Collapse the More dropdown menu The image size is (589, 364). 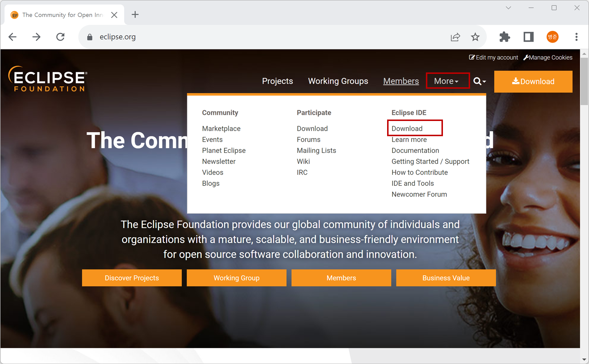[446, 81]
